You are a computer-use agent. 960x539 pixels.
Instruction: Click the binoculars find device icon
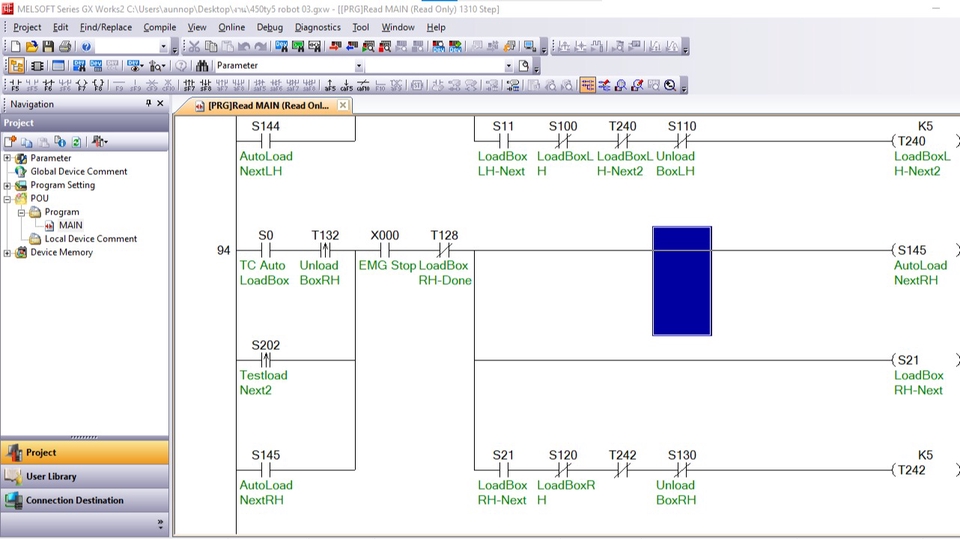coord(202,66)
